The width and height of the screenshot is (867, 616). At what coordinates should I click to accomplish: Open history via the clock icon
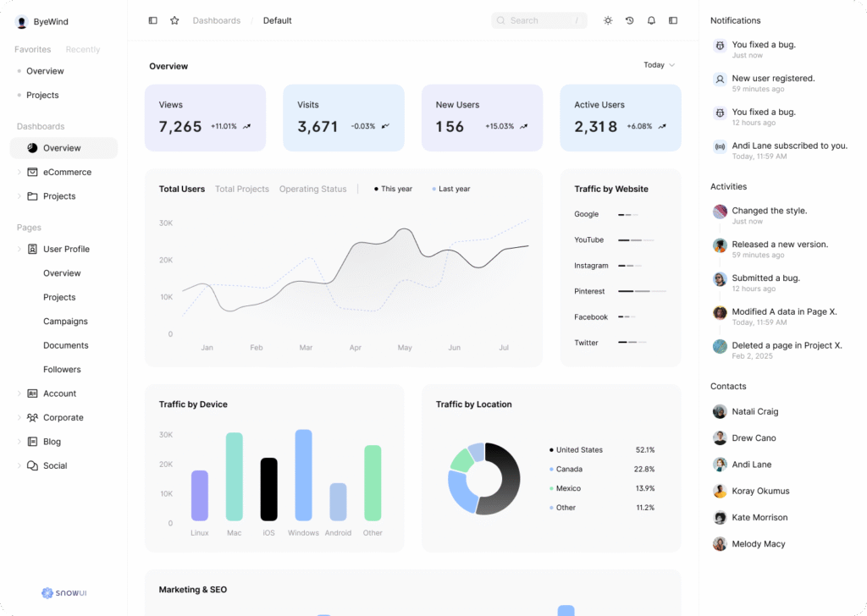coord(629,20)
